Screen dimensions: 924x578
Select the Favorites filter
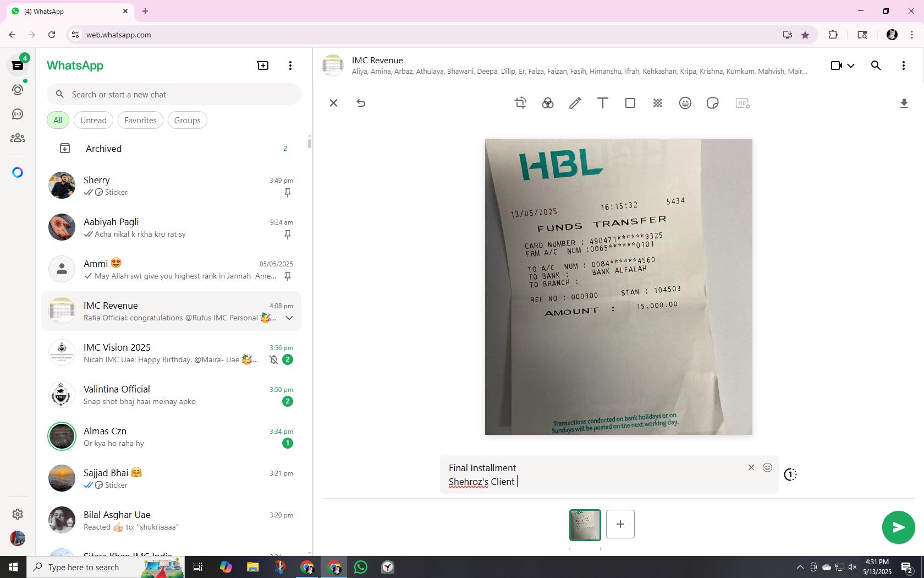[140, 120]
